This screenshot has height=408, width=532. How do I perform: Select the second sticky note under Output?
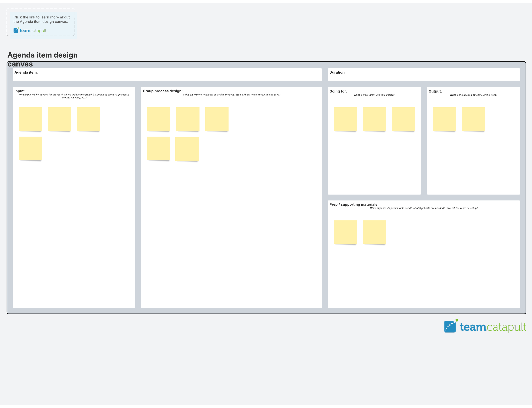tap(473, 119)
